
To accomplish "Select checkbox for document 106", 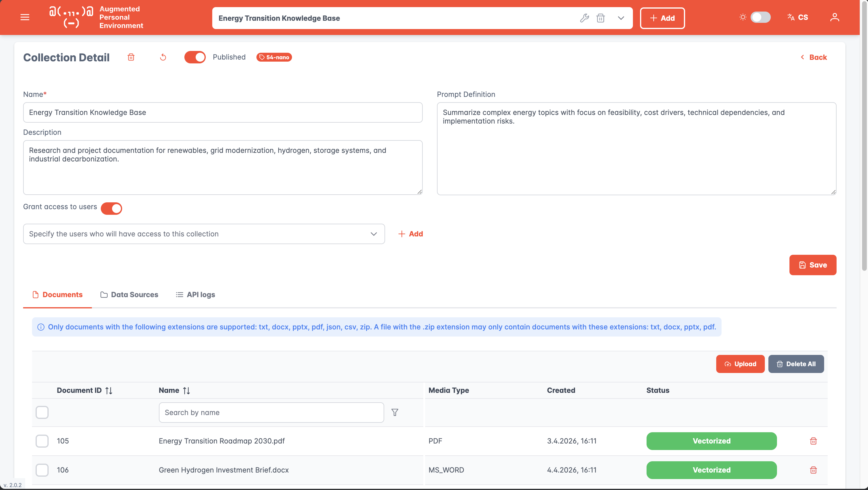I will [x=42, y=470].
